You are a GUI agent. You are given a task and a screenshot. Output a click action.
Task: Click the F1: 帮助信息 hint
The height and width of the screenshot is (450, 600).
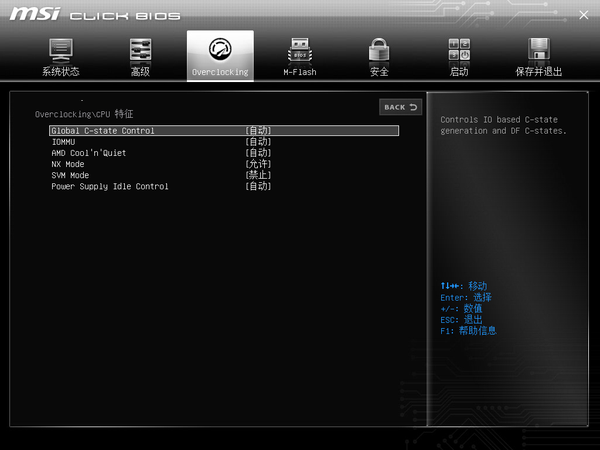click(x=468, y=331)
